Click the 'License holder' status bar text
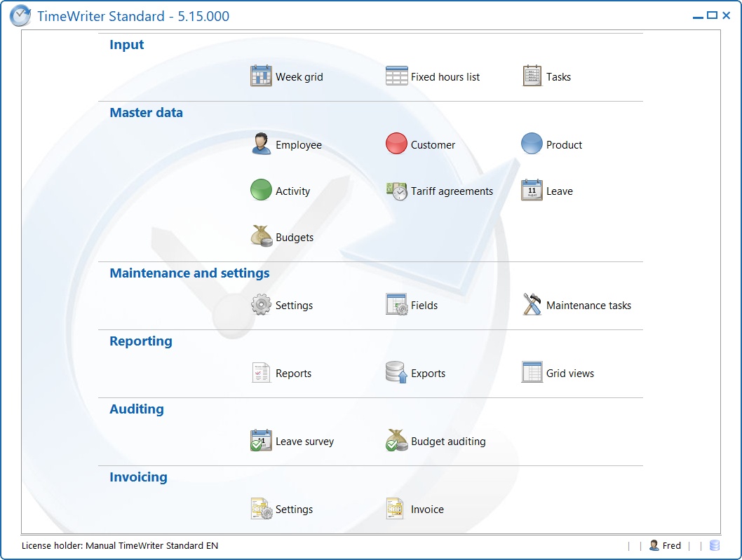The height and width of the screenshot is (560, 742). tap(120, 545)
